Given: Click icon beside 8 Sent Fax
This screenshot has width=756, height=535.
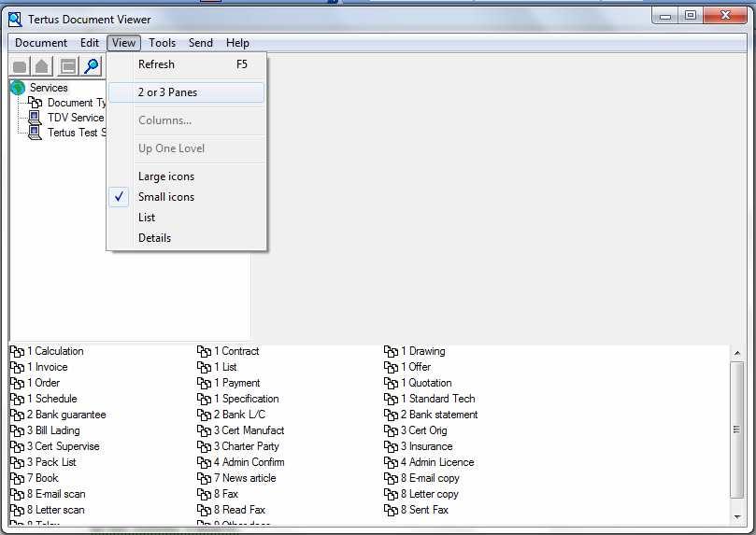Looking at the screenshot, I should (391, 511).
